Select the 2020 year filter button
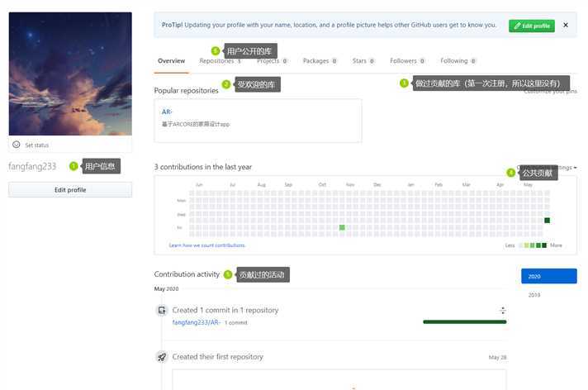588x390 pixels. click(549, 276)
